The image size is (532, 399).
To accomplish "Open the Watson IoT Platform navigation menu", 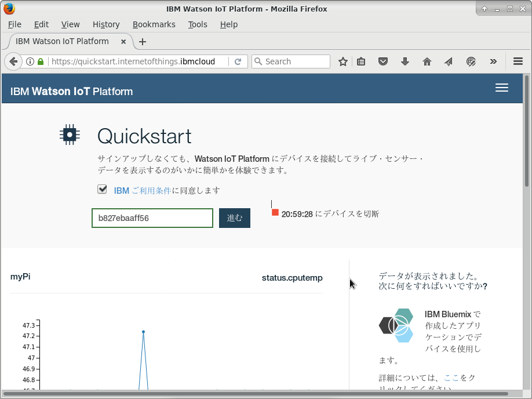I will coord(502,88).
